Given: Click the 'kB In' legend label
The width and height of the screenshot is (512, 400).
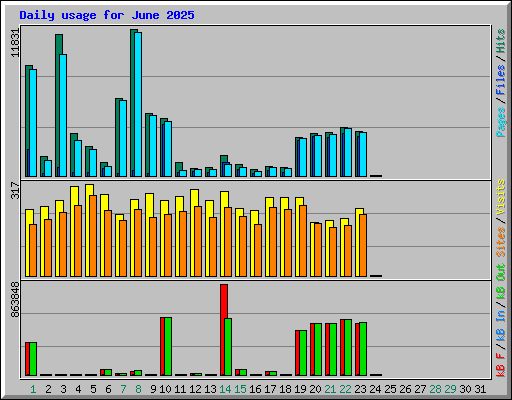Looking at the screenshot, I should coord(501,326).
